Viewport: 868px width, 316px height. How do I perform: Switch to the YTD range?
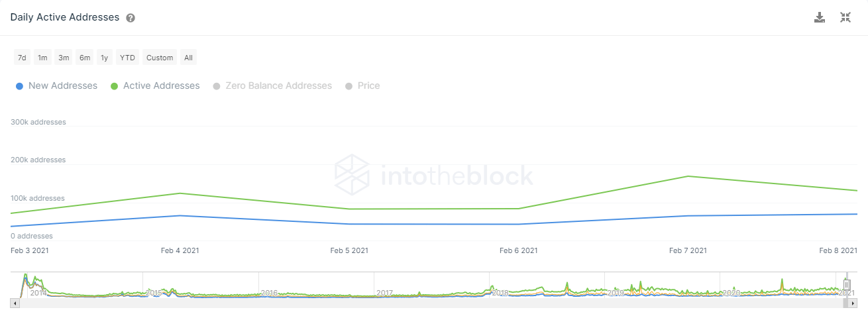127,58
